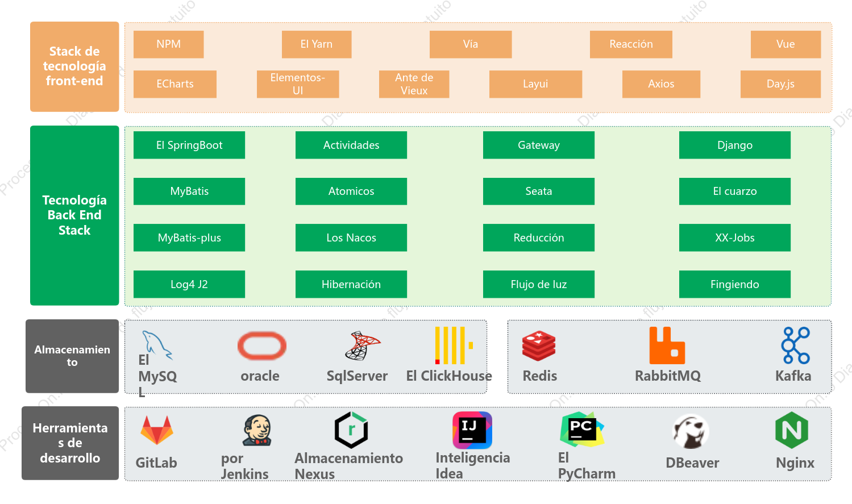Screen dimensions: 852x504
Task: Select the ECharts box
Action: (x=175, y=84)
